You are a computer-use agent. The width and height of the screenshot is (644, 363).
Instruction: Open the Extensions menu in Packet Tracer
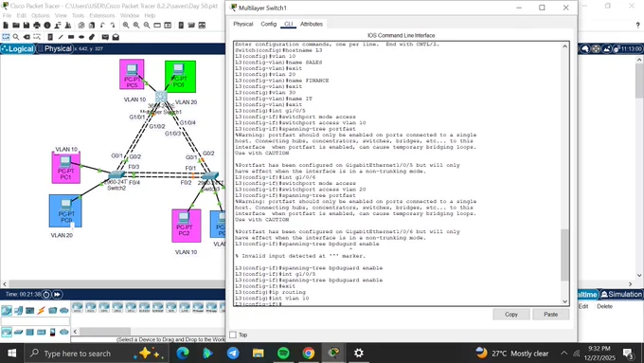[x=102, y=15]
